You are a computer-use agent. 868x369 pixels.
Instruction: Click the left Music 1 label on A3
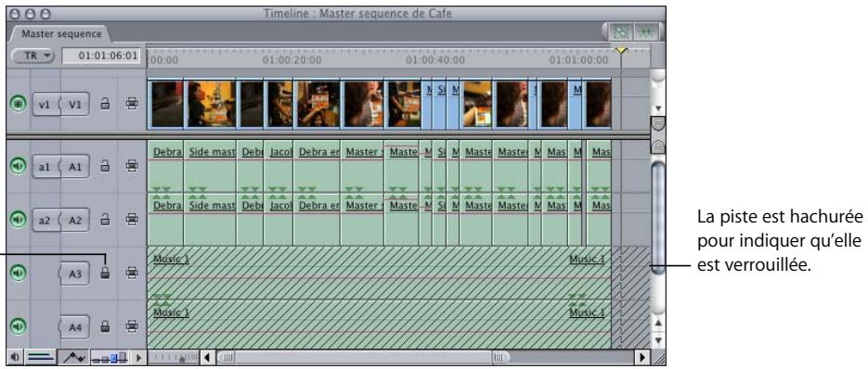[171, 259]
